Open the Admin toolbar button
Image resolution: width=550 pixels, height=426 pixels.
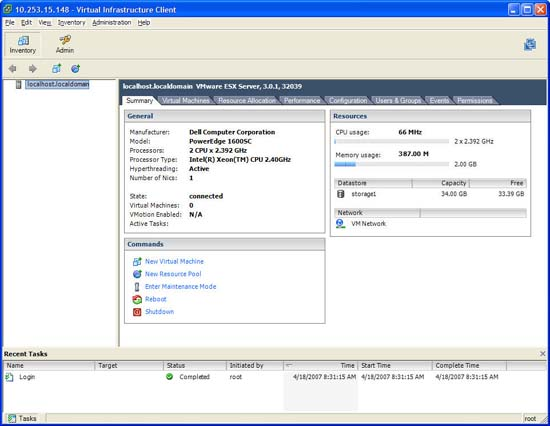(x=65, y=44)
